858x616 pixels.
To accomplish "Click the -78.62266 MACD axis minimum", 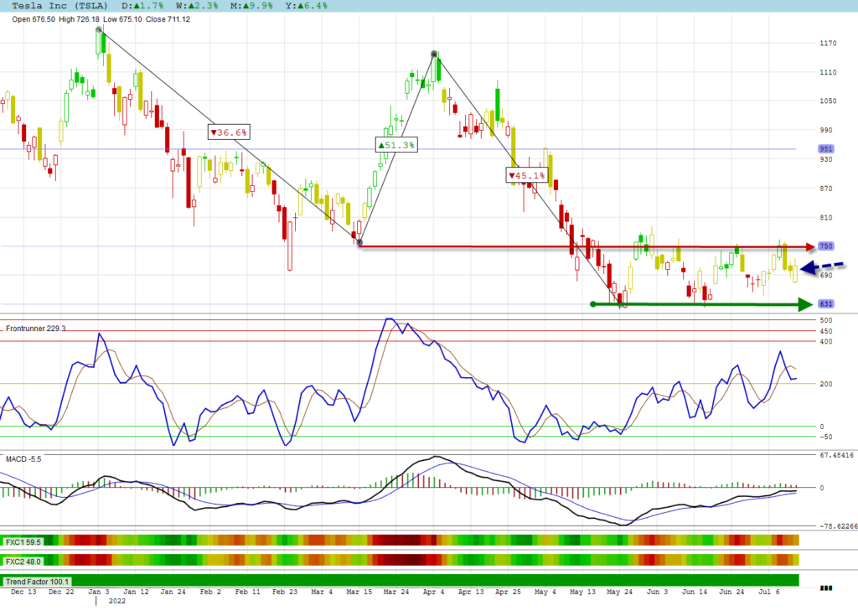I will pos(838,526).
